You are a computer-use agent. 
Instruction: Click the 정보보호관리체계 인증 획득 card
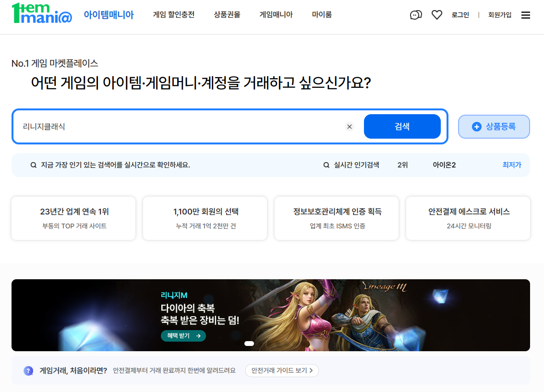(337, 218)
